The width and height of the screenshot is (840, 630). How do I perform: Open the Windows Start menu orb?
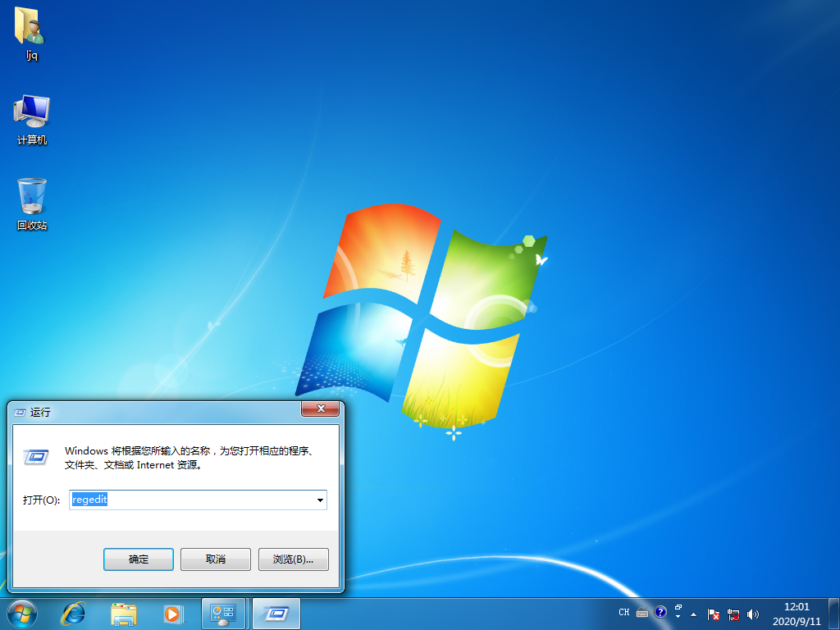coord(22,612)
